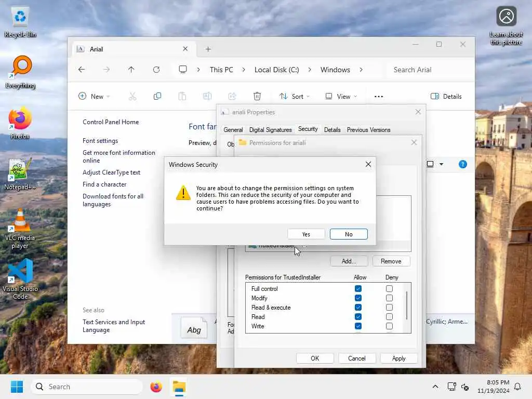
Task: Open Firefox from the taskbar
Action: point(156,387)
